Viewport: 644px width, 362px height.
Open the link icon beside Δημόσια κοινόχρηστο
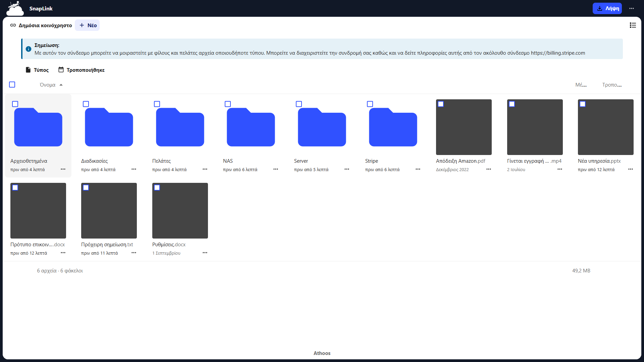[x=13, y=25]
